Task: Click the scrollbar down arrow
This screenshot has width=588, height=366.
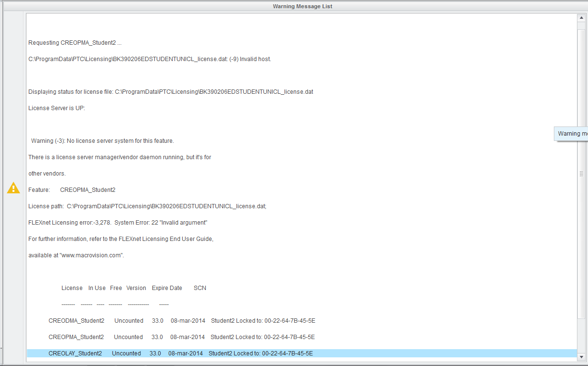Action: tap(581, 357)
